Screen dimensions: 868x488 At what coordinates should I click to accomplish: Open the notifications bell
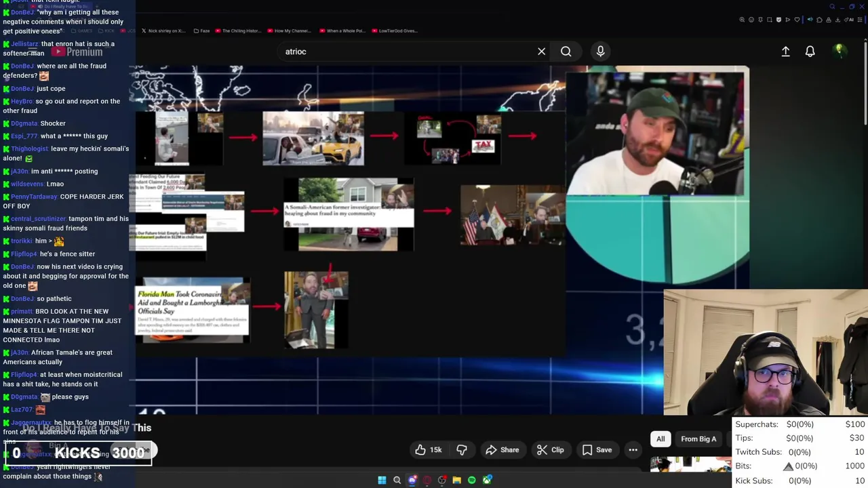810,52
